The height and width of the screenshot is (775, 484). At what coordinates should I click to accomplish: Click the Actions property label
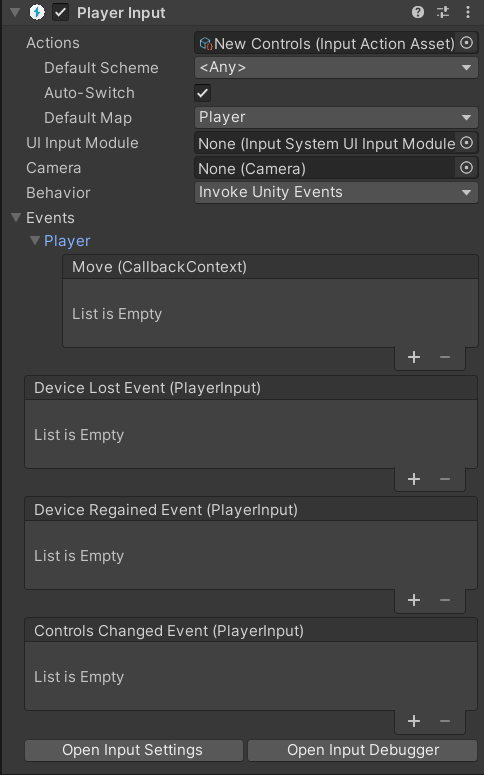(x=53, y=43)
